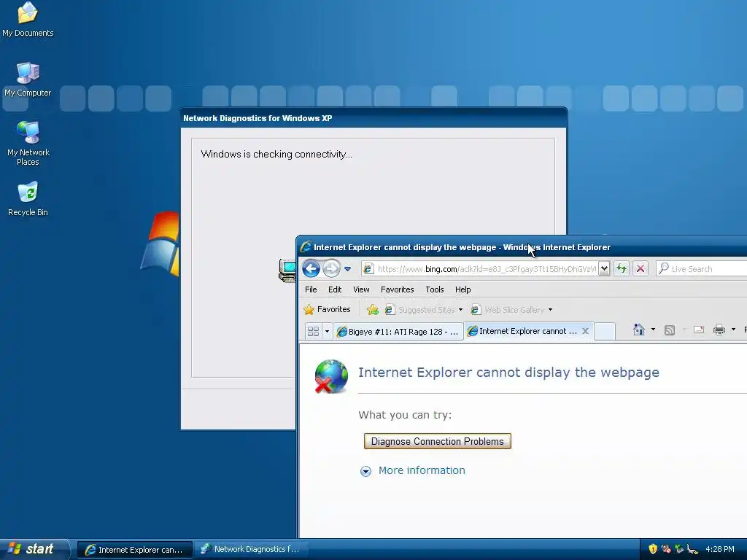747x560 pixels.
Task: Click the Windows start button
Action: tap(34, 549)
